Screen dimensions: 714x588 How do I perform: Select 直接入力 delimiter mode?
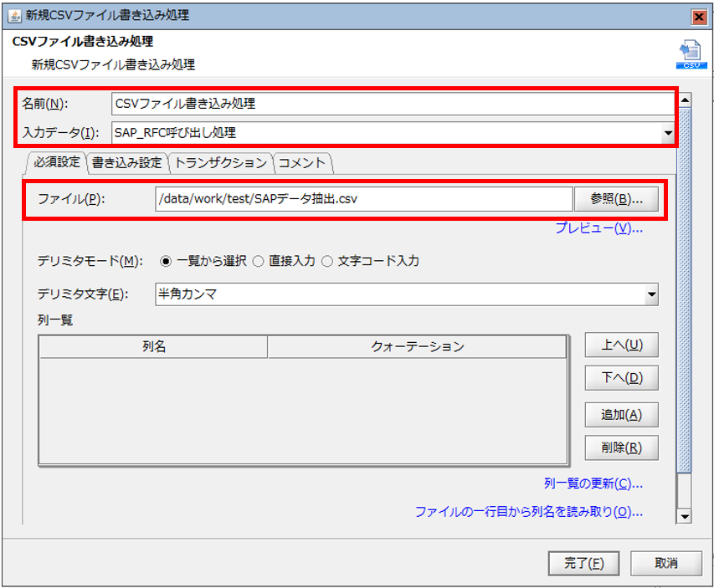[259, 261]
